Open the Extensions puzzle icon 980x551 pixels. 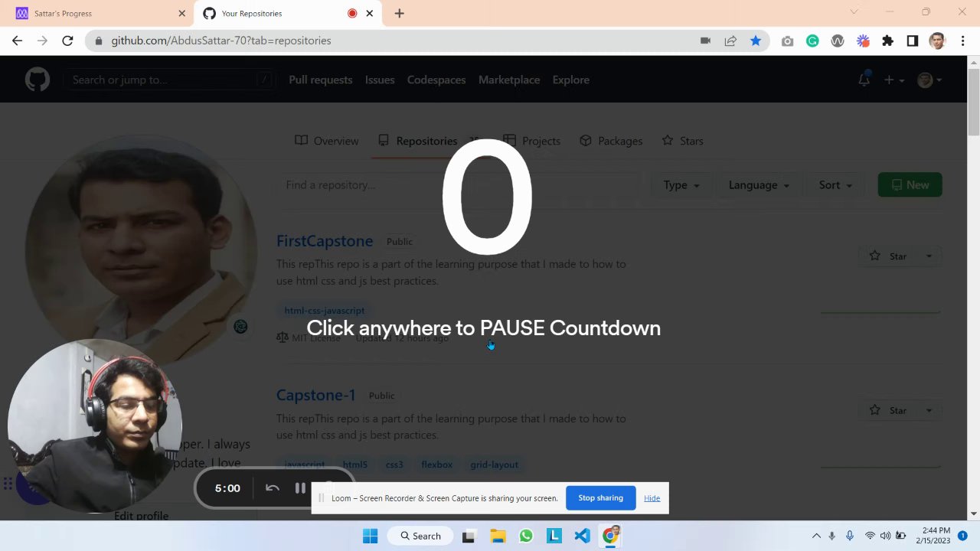[887, 41]
